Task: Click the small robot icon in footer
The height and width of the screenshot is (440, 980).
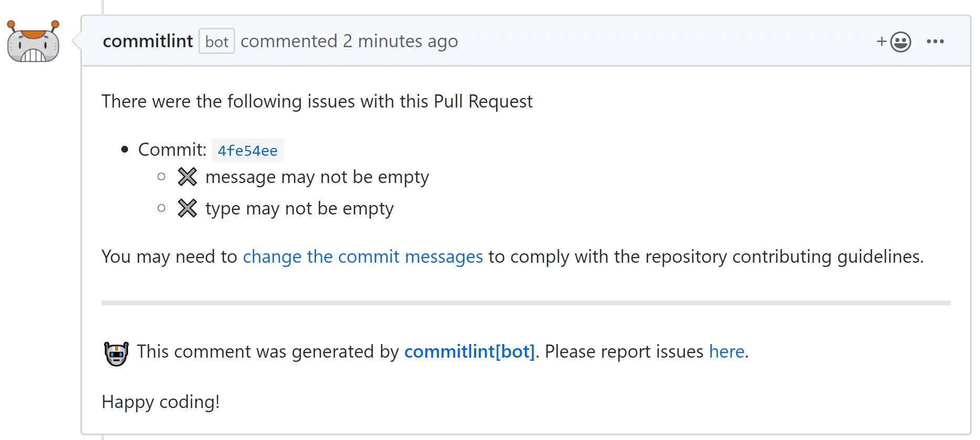Action: pos(116,353)
